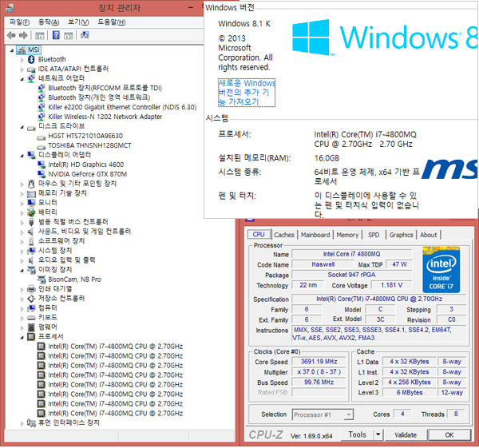
Task: Select the 소프트웨어 장치 item
Action: pyautogui.click(x=61, y=241)
